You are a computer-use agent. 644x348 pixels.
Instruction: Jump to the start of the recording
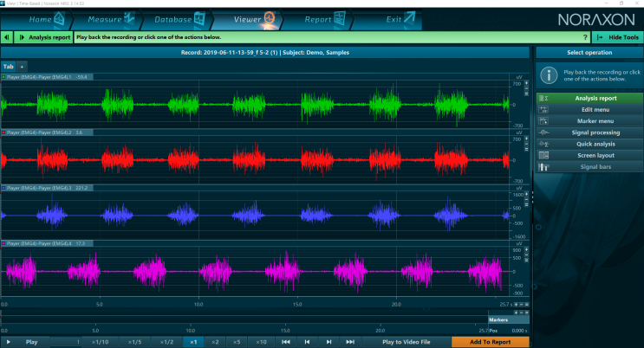coord(286,342)
